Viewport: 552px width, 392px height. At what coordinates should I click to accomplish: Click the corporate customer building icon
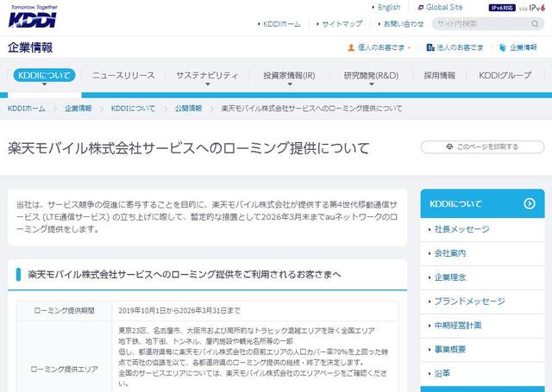point(430,47)
